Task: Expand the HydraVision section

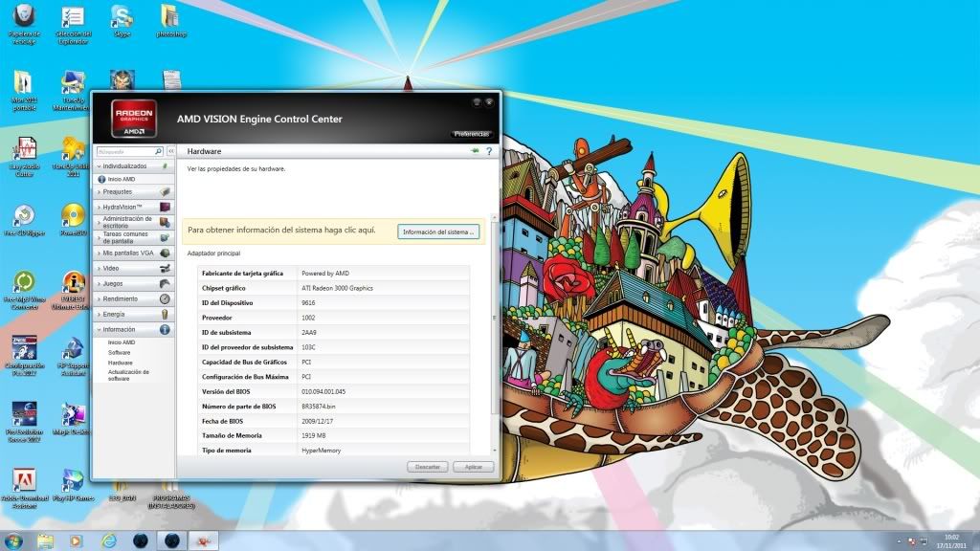Action: coord(100,207)
